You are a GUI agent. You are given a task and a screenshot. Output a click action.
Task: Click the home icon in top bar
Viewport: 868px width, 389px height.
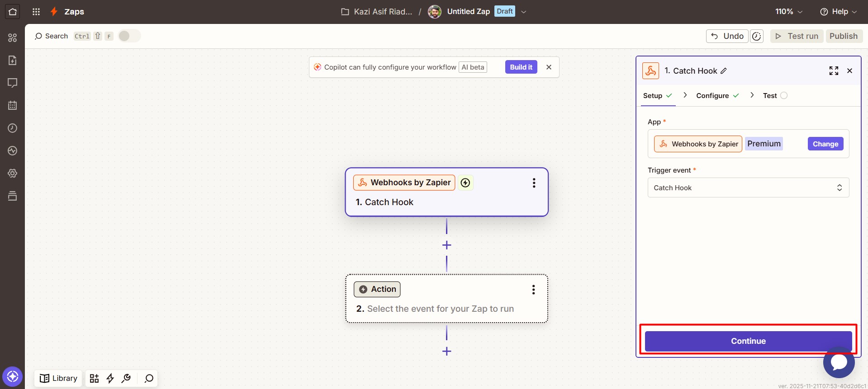13,12
